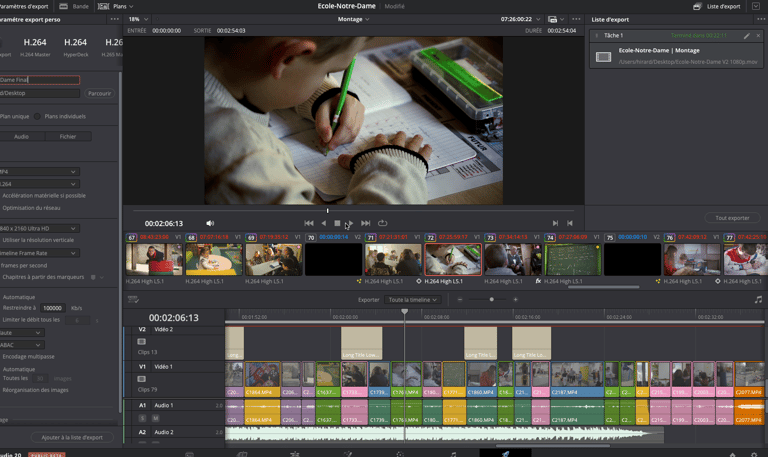Edit Tâche 1 with pencil icon
768x457 pixels.
746,36
